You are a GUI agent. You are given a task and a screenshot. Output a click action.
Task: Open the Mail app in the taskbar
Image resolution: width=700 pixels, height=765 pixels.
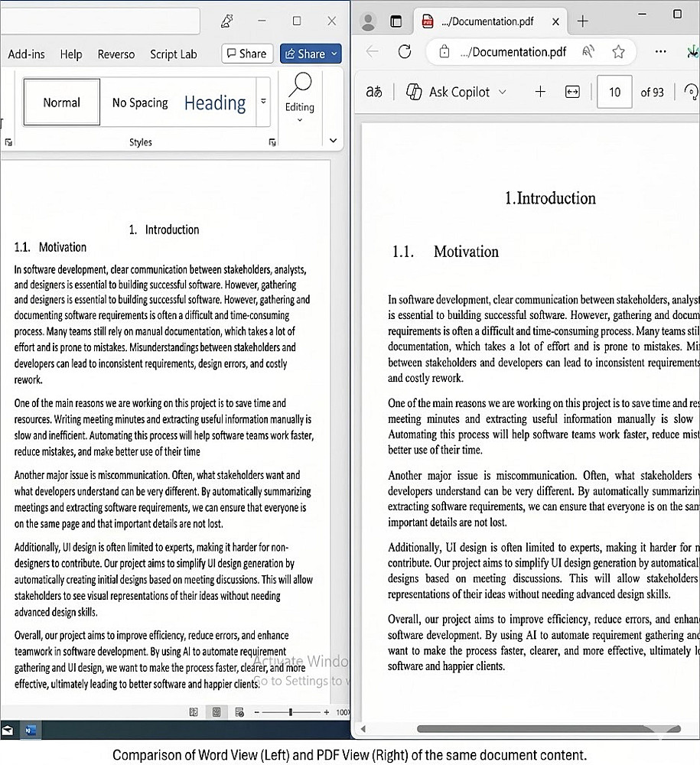[x=8, y=731]
